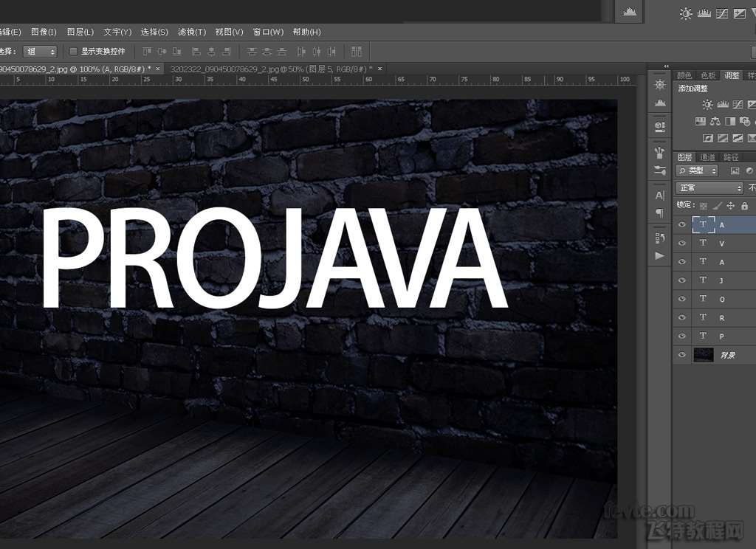The width and height of the screenshot is (756, 549).
Task: Hide the R text layer
Action: pos(681,317)
